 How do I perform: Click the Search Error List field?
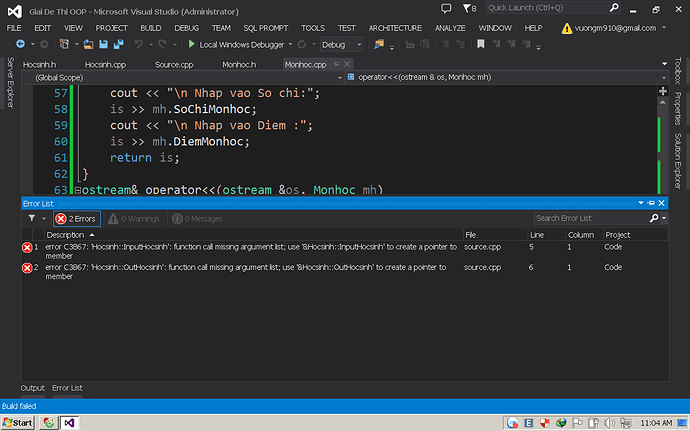coord(590,218)
